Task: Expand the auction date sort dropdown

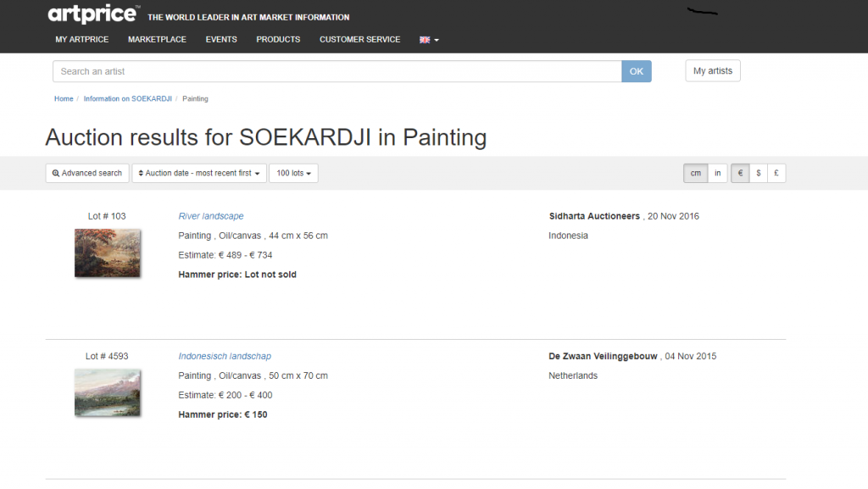Action: 198,173
